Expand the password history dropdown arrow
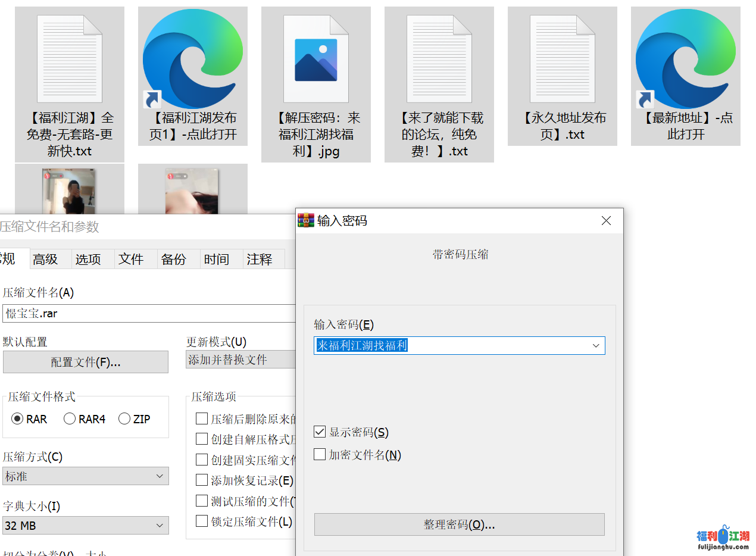The image size is (756, 556). (596, 346)
